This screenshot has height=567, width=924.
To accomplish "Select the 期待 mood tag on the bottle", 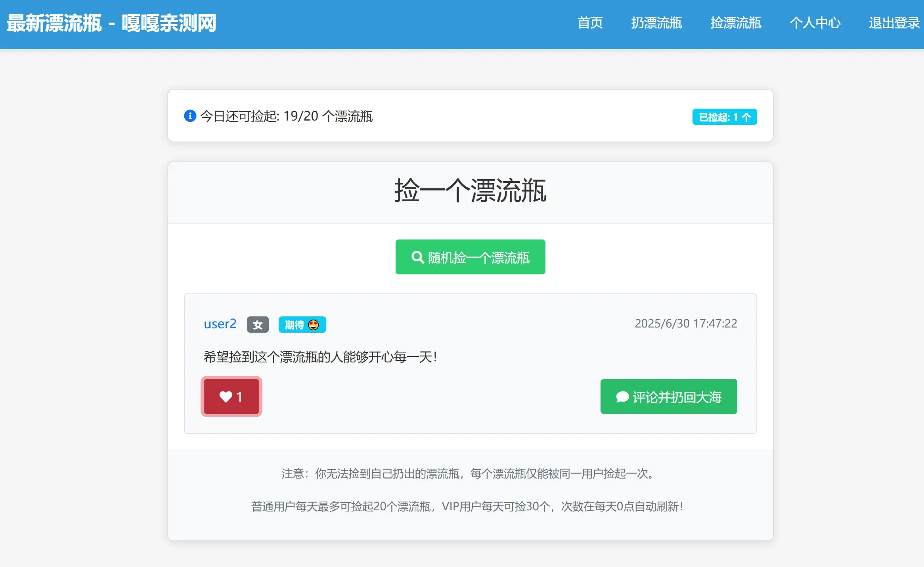I will [302, 325].
